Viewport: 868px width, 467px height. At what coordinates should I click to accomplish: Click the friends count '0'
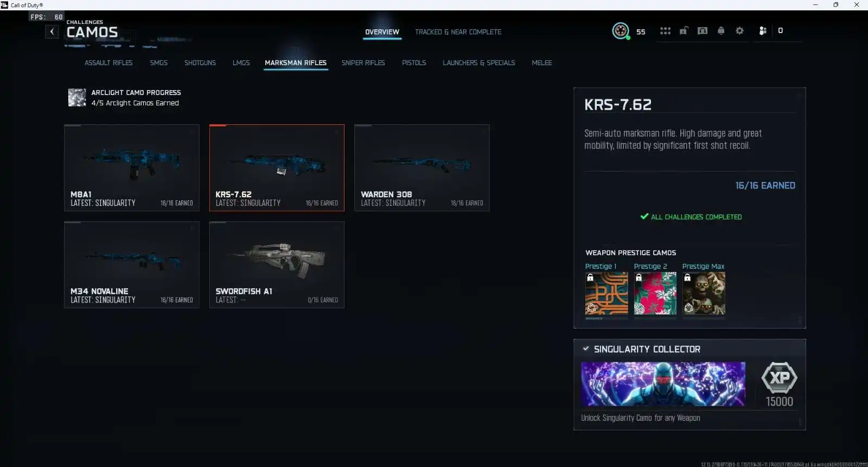(x=780, y=31)
